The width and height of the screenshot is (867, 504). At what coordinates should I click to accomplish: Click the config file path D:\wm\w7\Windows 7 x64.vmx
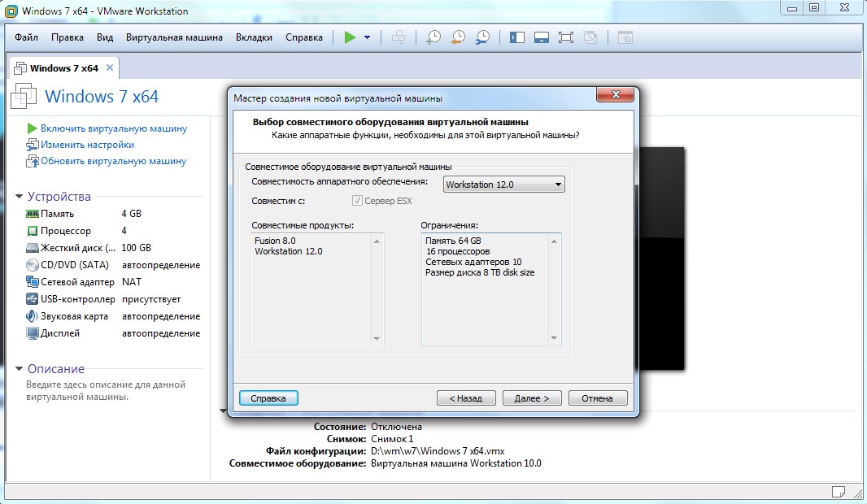coord(438,451)
